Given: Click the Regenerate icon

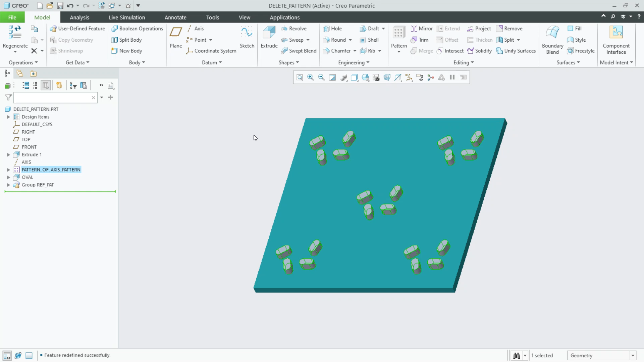Looking at the screenshot, I should [x=15, y=33].
